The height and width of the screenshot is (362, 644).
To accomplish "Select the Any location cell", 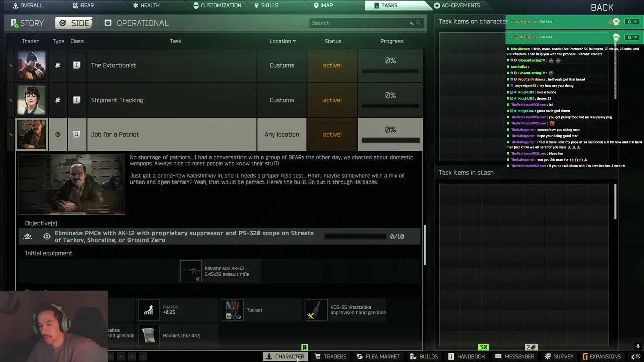I will click(x=282, y=134).
